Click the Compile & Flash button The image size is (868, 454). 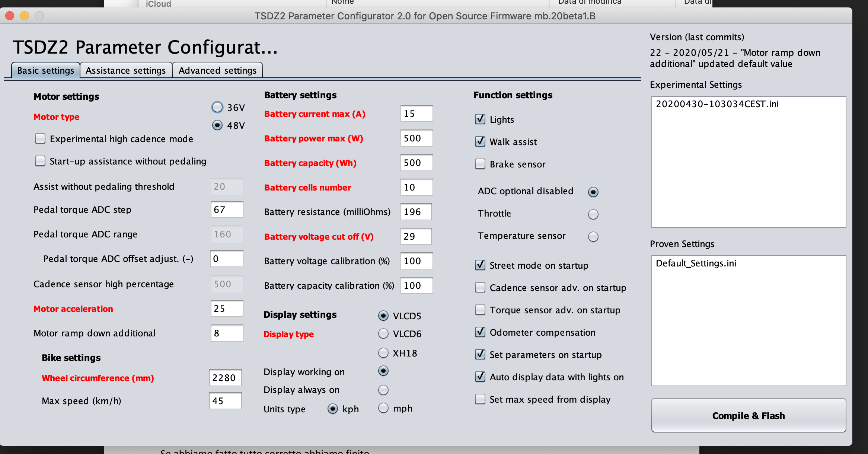click(x=749, y=416)
